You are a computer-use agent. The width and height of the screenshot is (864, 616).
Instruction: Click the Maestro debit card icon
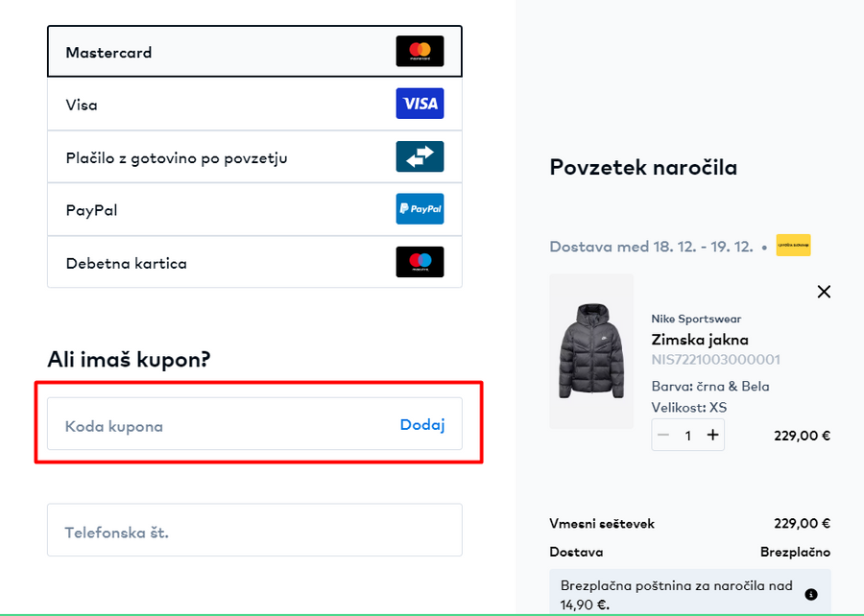[420, 262]
